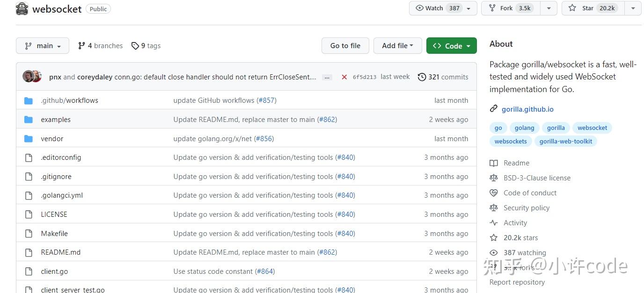Click the tags icon

tap(135, 46)
